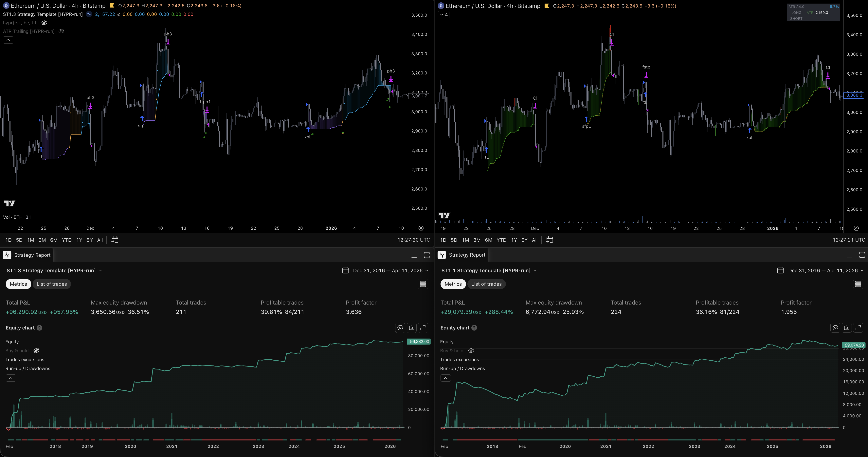Open right chart time axis settings gear
Screen dimensions: 868x457
(856, 228)
